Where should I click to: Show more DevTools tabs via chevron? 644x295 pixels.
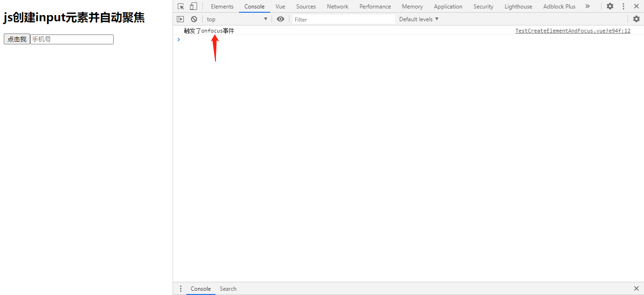coord(587,6)
